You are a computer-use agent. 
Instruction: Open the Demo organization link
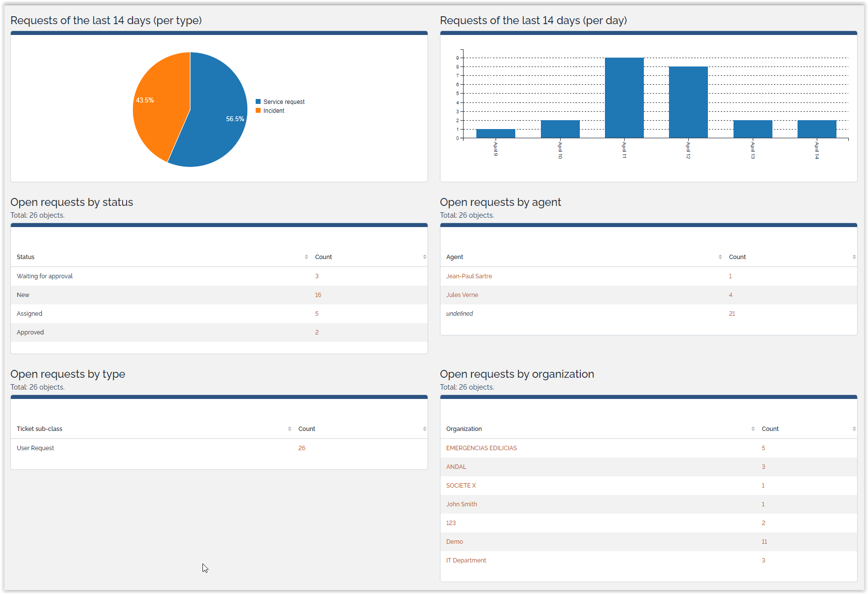[x=454, y=542]
